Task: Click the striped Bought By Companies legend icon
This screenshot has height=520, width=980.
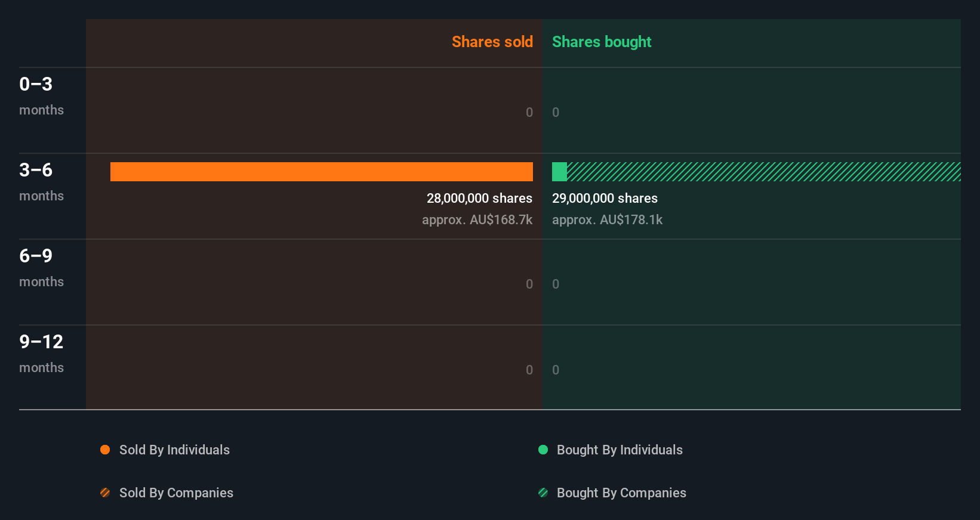Action: [543, 493]
